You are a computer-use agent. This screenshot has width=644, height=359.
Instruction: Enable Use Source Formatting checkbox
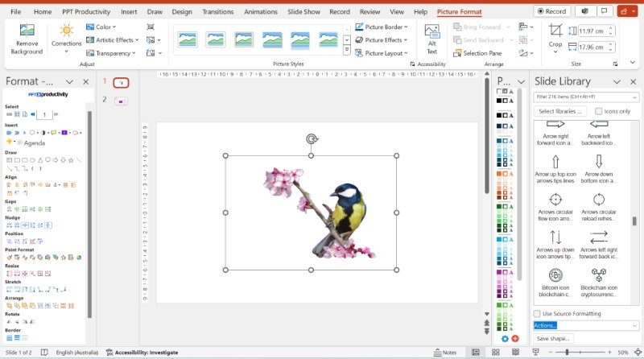pyautogui.click(x=537, y=313)
